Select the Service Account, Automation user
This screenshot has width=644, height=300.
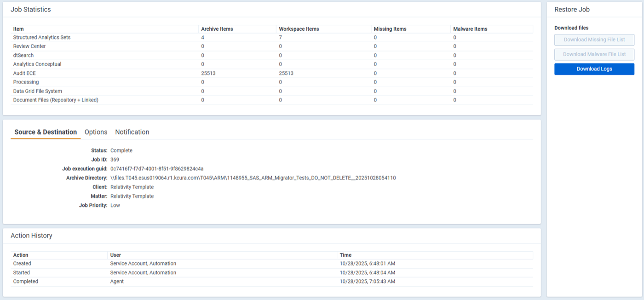point(143,263)
